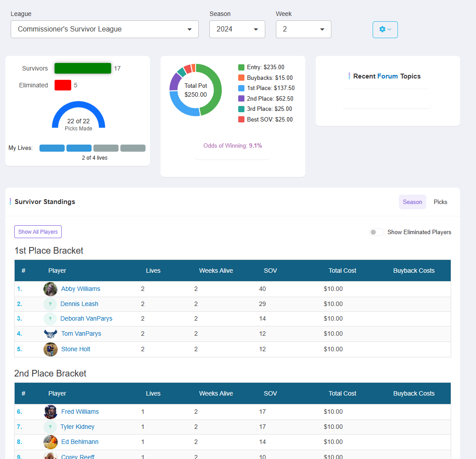
Task: Toggle Buybacks legend item in pot chart
Action: click(265, 78)
